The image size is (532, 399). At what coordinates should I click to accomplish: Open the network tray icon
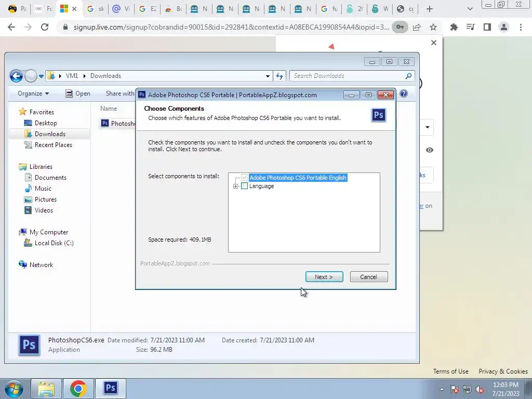point(467,390)
